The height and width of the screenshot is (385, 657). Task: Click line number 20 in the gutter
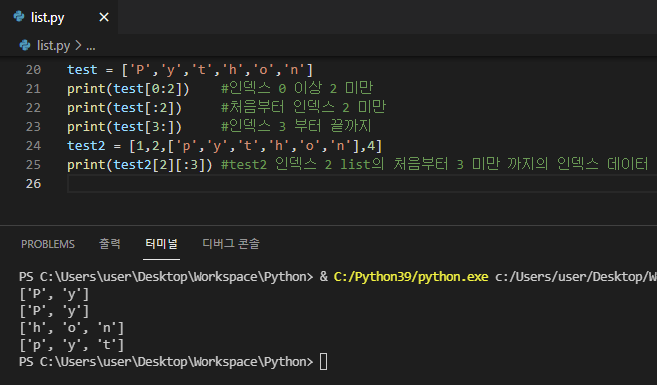33,70
